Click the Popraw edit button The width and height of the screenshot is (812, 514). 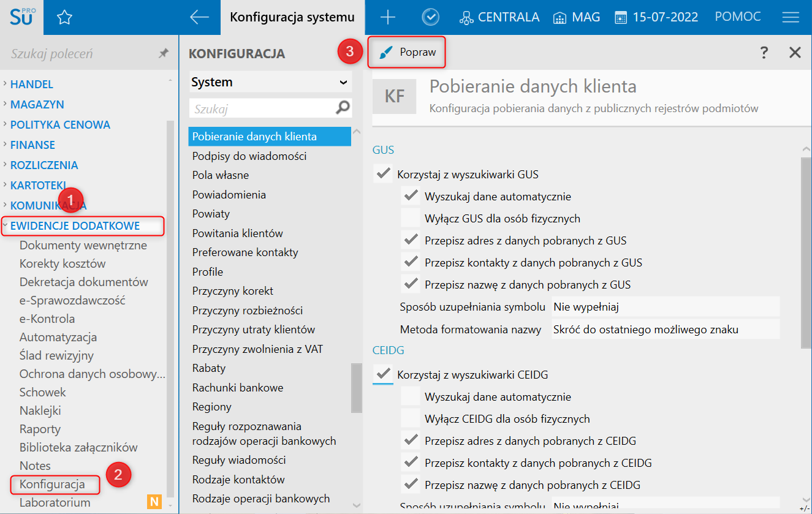[x=406, y=52]
